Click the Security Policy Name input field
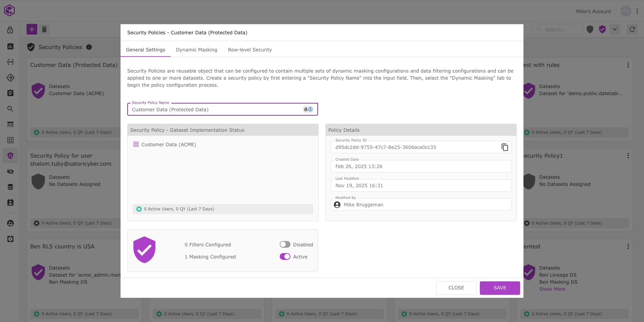 [215, 110]
